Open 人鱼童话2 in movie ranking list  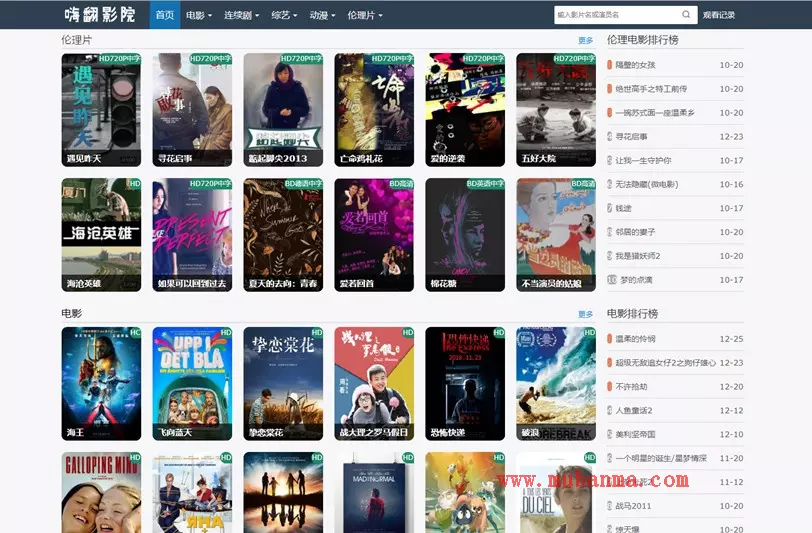point(634,411)
